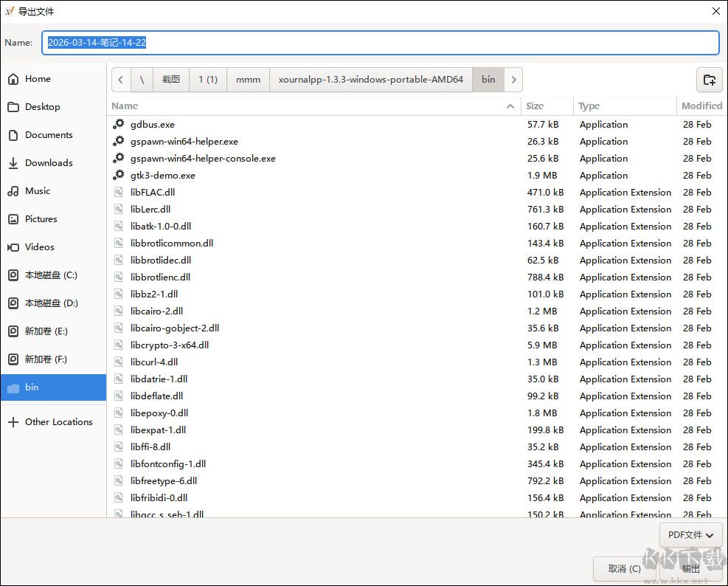The width and height of the screenshot is (728, 586).
Task: Select libffi-8.dll row
Action: [x=417, y=447]
